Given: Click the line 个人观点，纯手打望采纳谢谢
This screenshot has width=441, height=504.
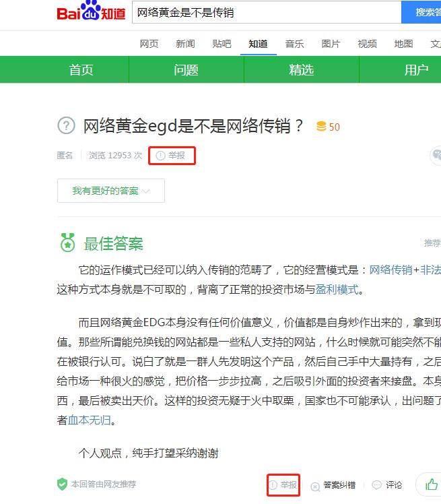Looking at the screenshot, I should click(x=148, y=453).
